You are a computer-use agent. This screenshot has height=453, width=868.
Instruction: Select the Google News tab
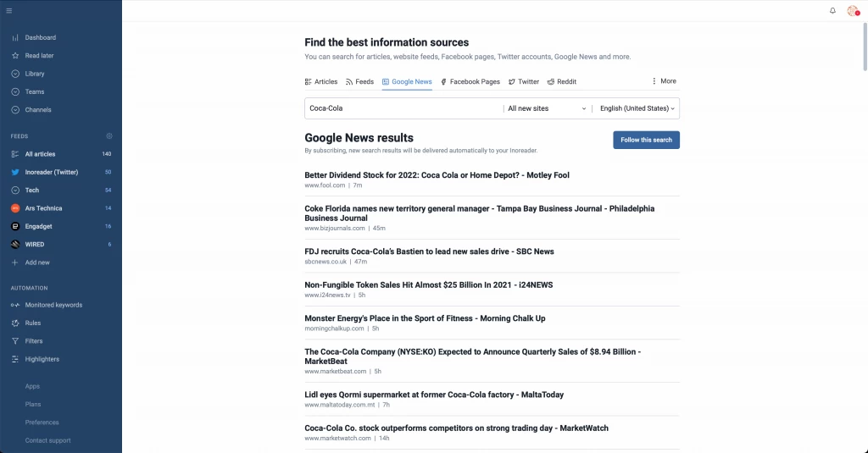click(x=407, y=82)
